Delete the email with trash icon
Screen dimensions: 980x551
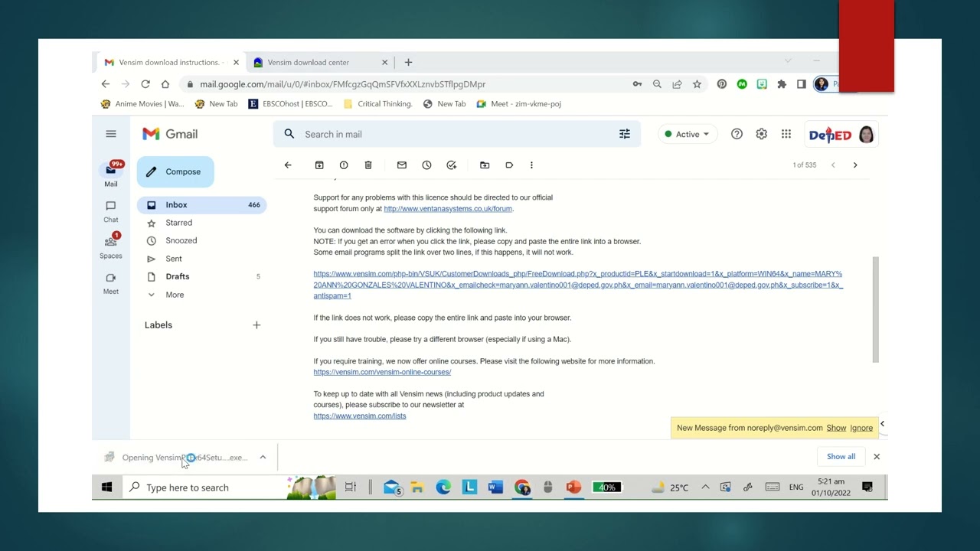(x=368, y=165)
